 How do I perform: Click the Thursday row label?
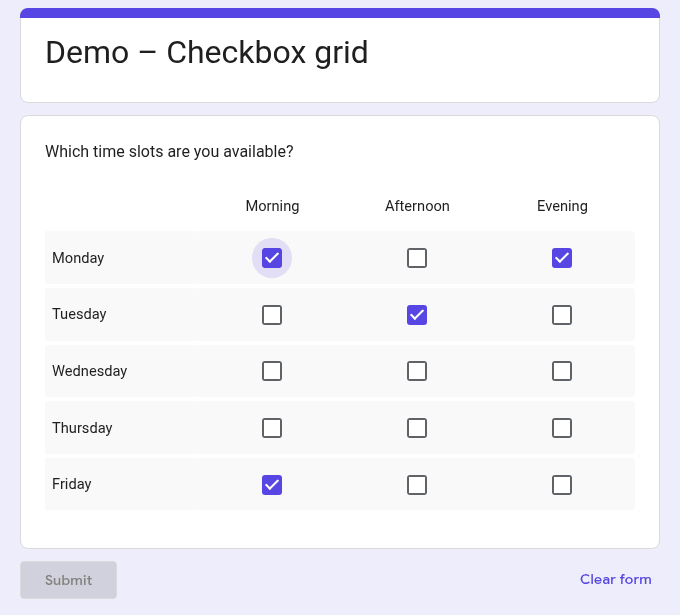point(82,428)
